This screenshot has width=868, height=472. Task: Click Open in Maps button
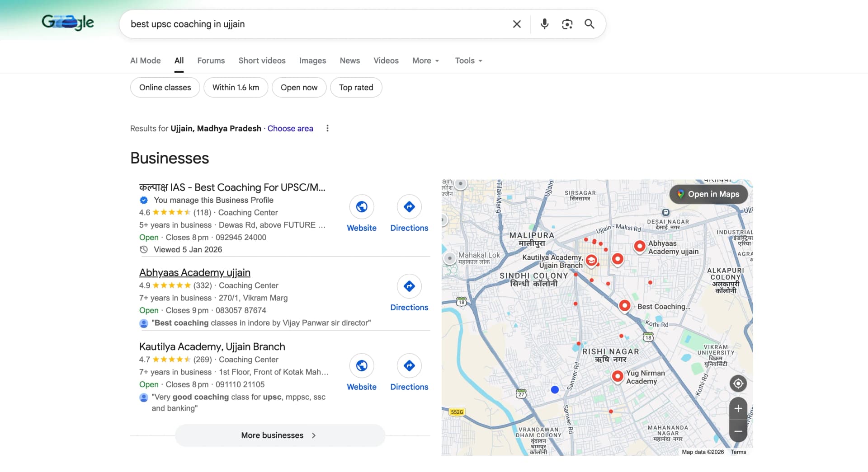tap(708, 194)
